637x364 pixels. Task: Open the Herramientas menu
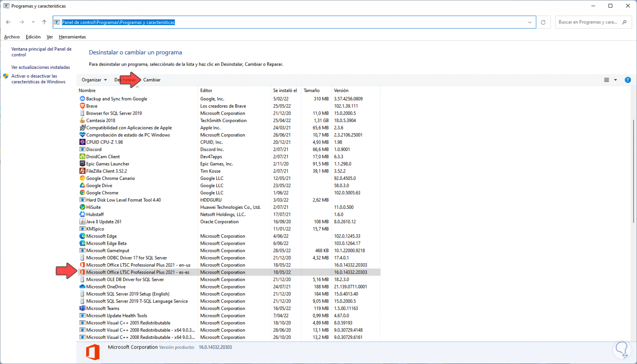point(72,37)
